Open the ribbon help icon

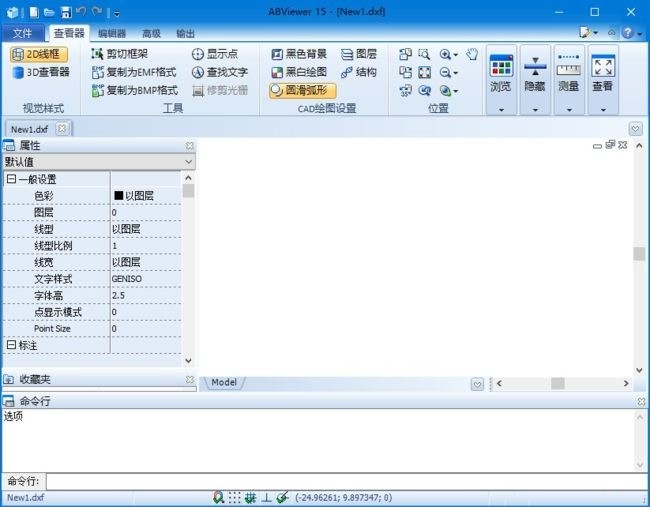628,33
